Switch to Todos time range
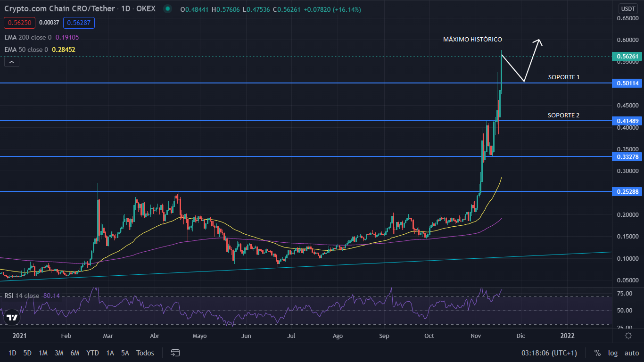Image resolution: width=644 pixels, height=362 pixels. coord(145,353)
